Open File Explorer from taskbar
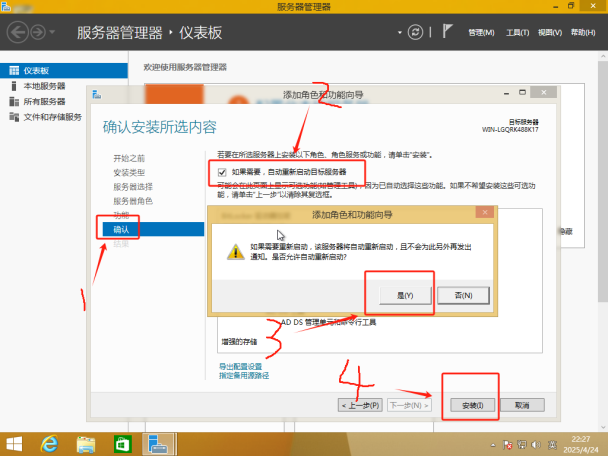This screenshot has width=608, height=456. pyautogui.click(x=86, y=444)
